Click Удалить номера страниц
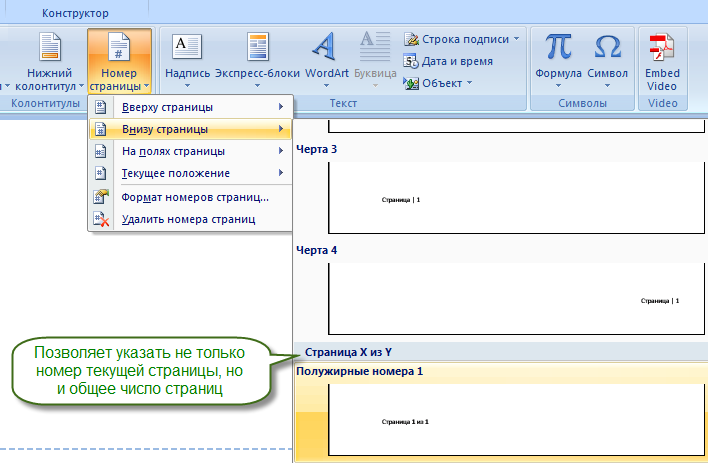This screenshot has width=708, height=463. (190, 219)
